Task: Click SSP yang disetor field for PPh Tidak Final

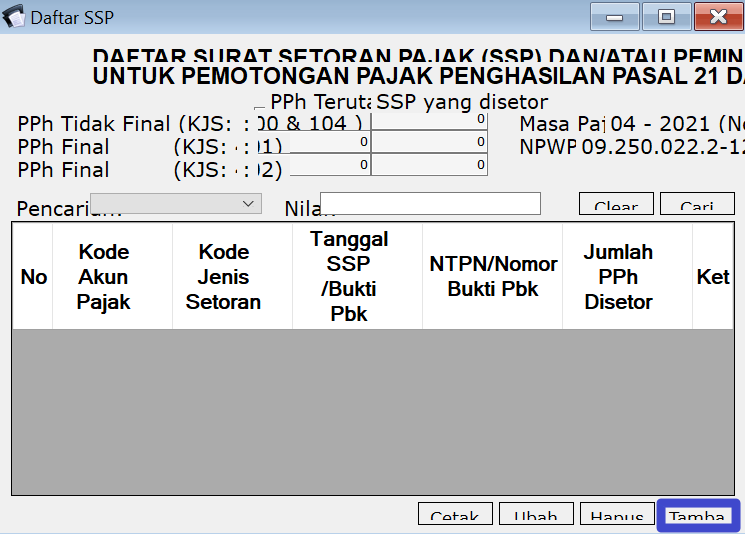Action: click(x=429, y=120)
